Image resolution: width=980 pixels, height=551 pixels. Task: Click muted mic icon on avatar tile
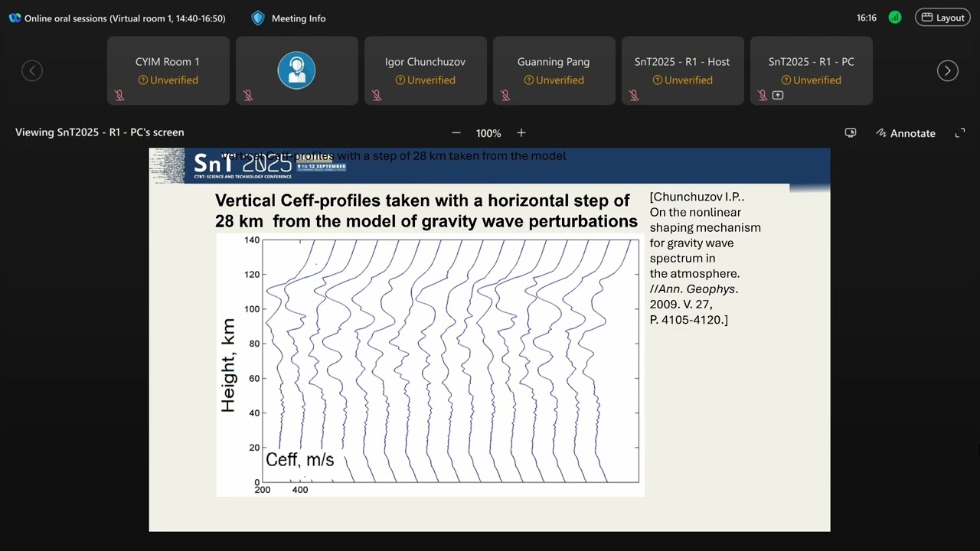click(x=248, y=96)
